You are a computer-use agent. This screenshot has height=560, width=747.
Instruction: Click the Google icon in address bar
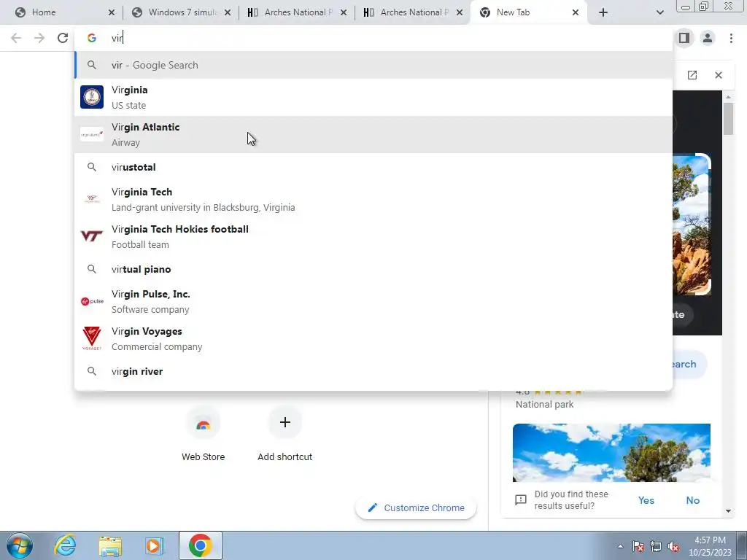coord(92,38)
